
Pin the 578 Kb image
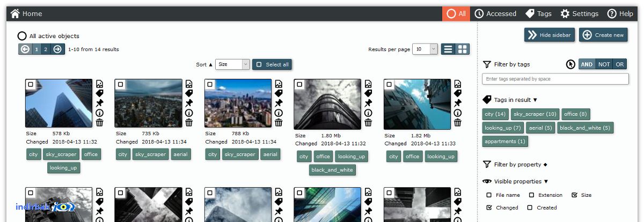click(x=99, y=103)
